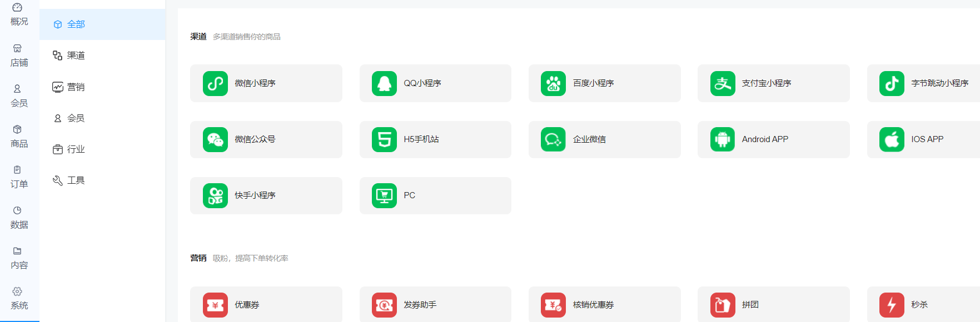980x322 pixels.
Task: Open the 秒杀 lightning icon
Action: [x=892, y=305]
